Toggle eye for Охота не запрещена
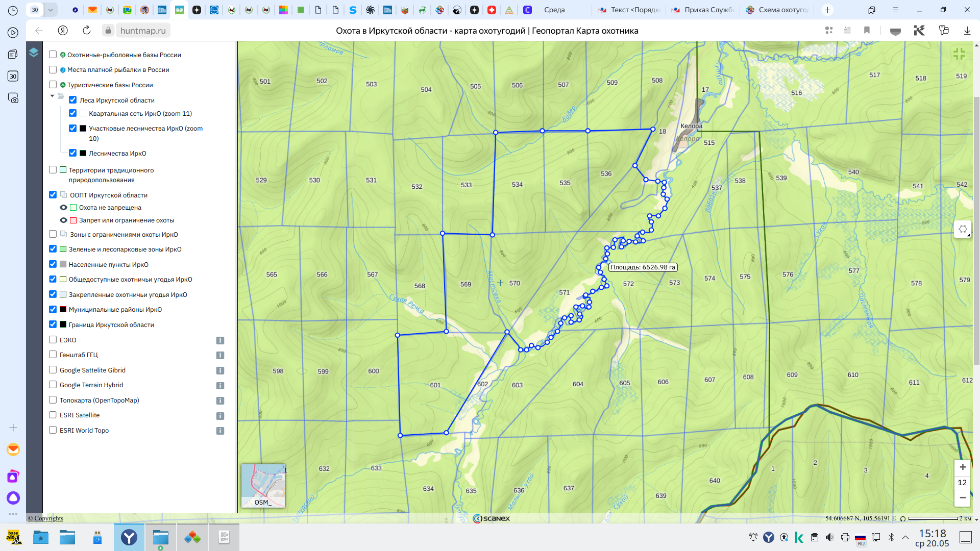Screen dimensions: 980x551 click(63, 208)
